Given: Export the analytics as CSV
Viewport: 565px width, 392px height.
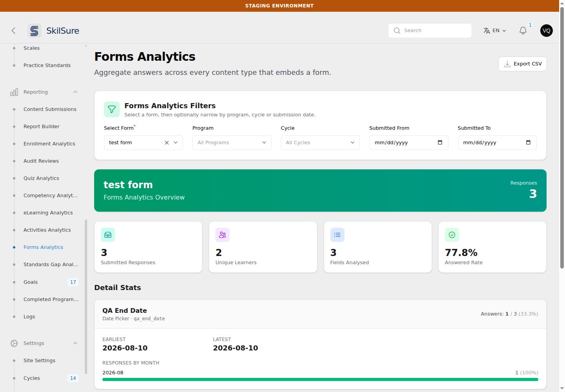Looking at the screenshot, I should click(x=523, y=64).
